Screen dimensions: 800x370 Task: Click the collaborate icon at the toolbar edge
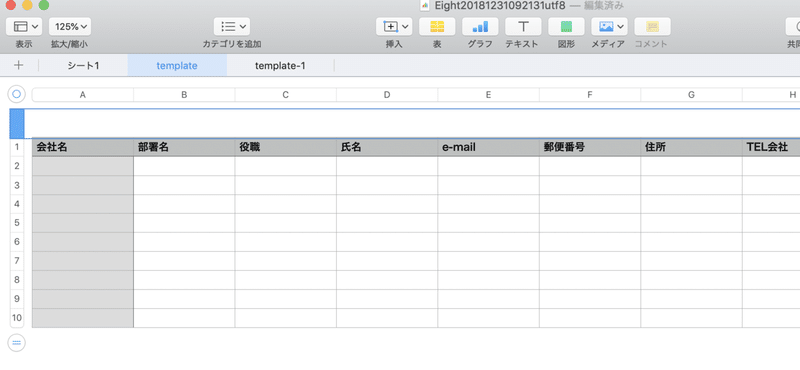(x=793, y=27)
